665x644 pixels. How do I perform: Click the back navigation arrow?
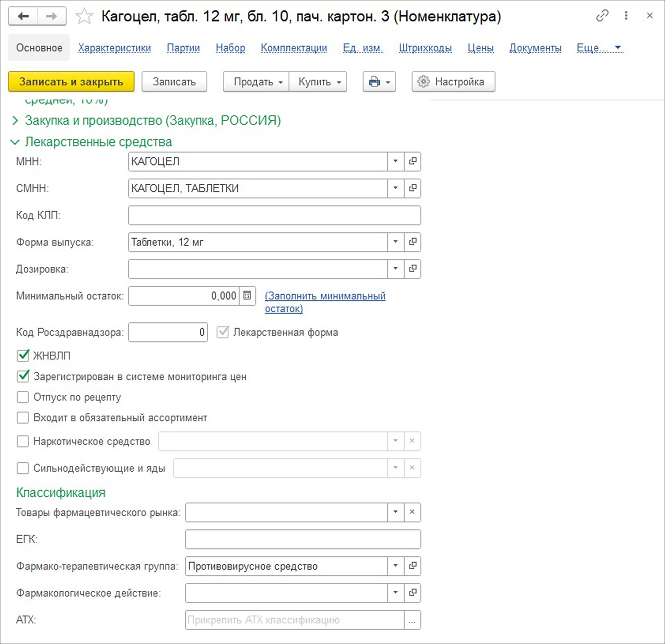(x=23, y=16)
